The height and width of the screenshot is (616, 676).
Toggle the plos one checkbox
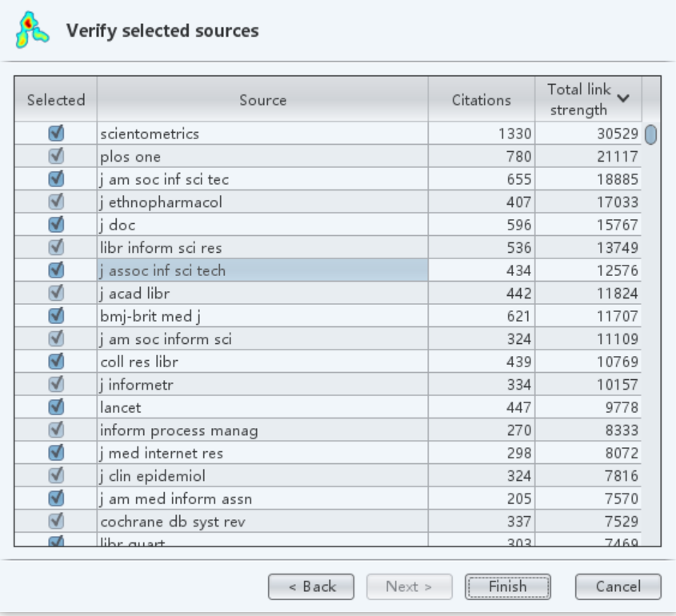[x=56, y=157]
